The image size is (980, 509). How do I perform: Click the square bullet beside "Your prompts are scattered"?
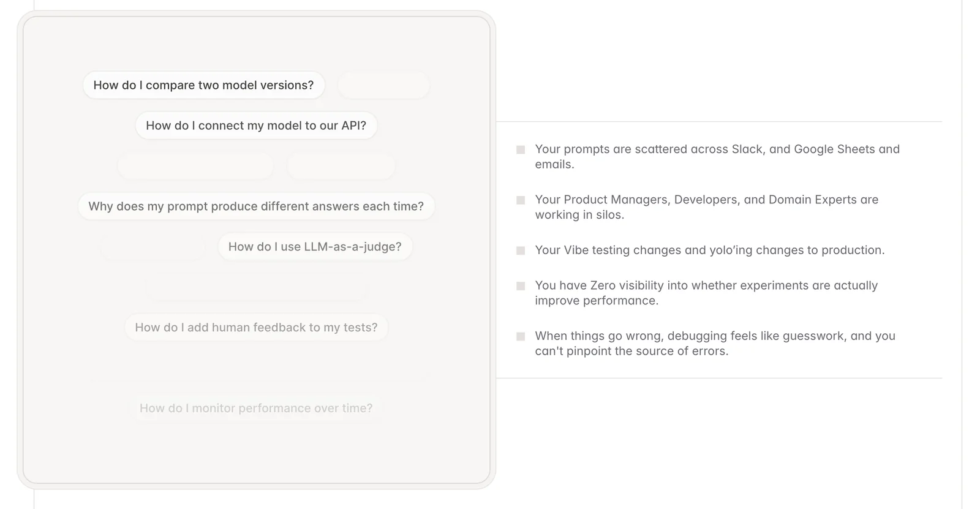pyautogui.click(x=521, y=149)
